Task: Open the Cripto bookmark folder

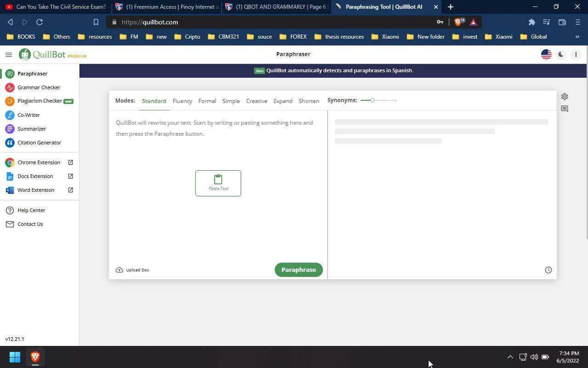Action: pyautogui.click(x=187, y=37)
